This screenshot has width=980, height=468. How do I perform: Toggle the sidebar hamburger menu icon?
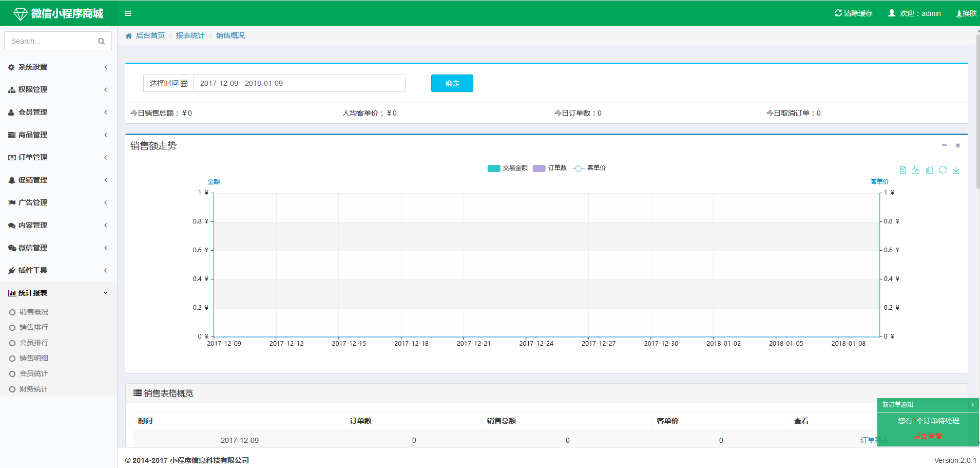tap(128, 13)
